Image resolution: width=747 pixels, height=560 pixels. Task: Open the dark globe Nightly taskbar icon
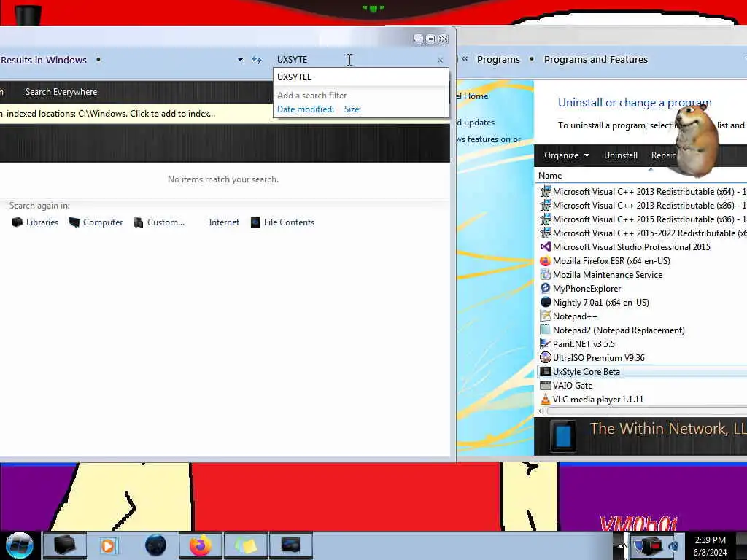point(156,545)
